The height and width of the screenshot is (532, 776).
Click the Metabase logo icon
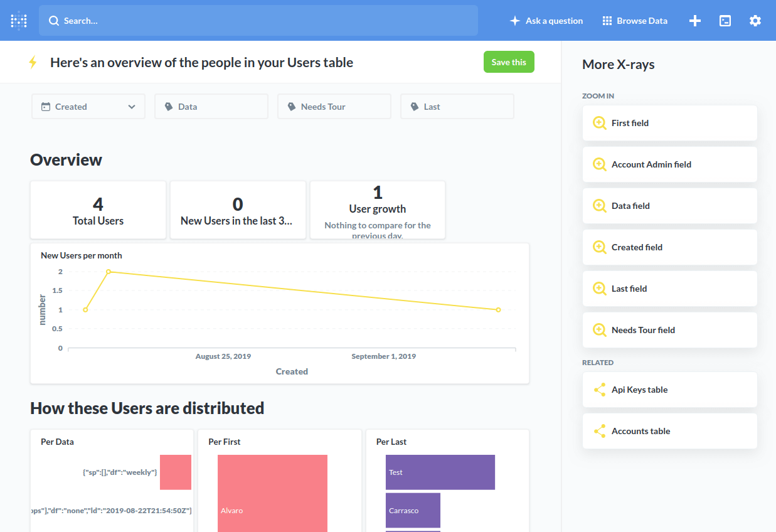pos(19,21)
